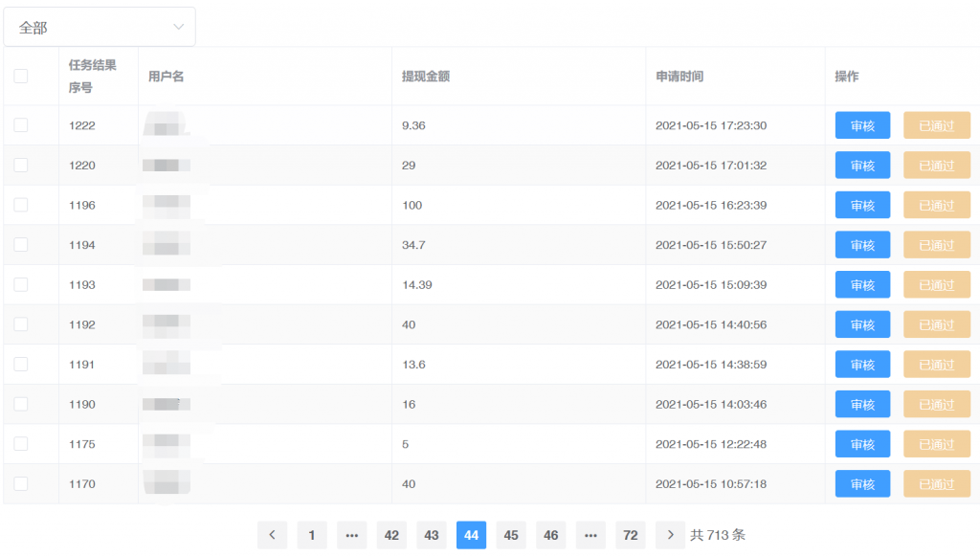Click the 申请时间 column header
980x557 pixels.
click(x=679, y=77)
